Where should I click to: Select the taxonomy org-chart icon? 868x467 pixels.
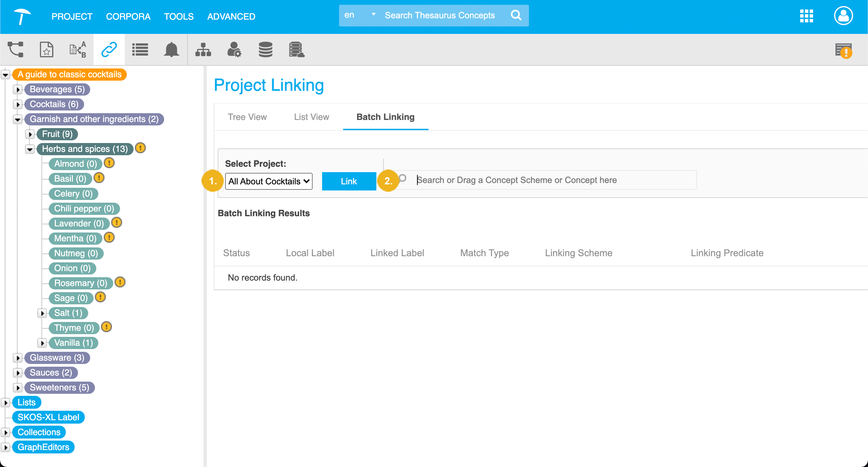pyautogui.click(x=203, y=49)
